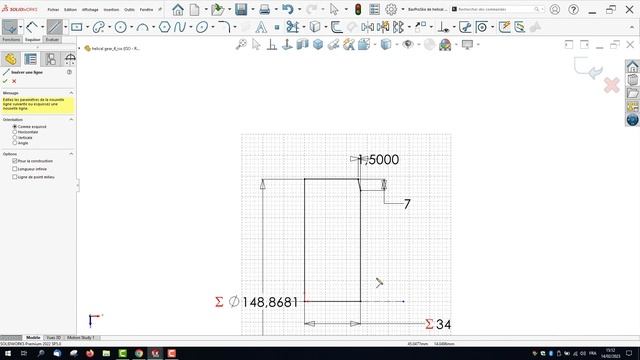
Task: Open the Rectangle tool dropdown arrow
Action: point(87,27)
